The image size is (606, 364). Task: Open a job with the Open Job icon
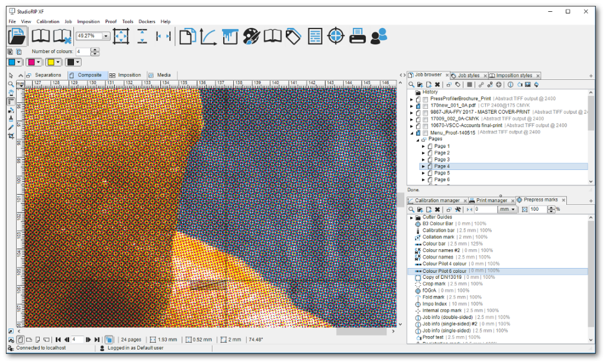(17, 36)
